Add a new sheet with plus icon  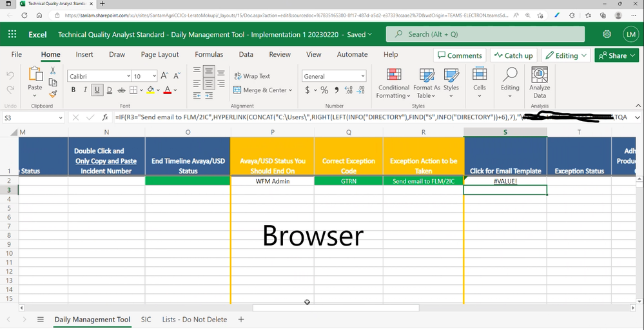(x=241, y=319)
